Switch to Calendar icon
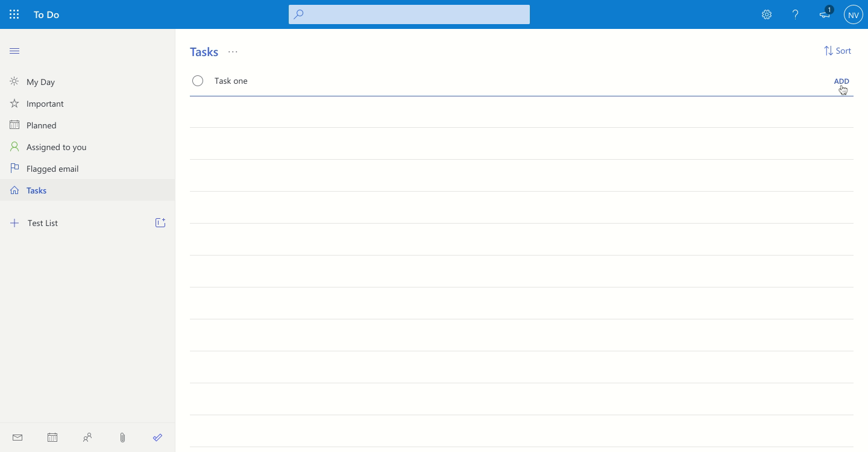The height and width of the screenshot is (452, 868). (x=52, y=438)
